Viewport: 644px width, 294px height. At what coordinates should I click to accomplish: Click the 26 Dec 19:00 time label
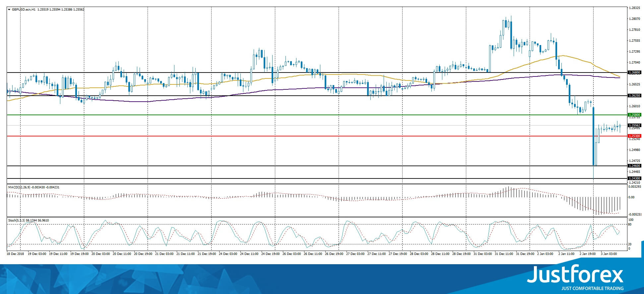point(334,254)
